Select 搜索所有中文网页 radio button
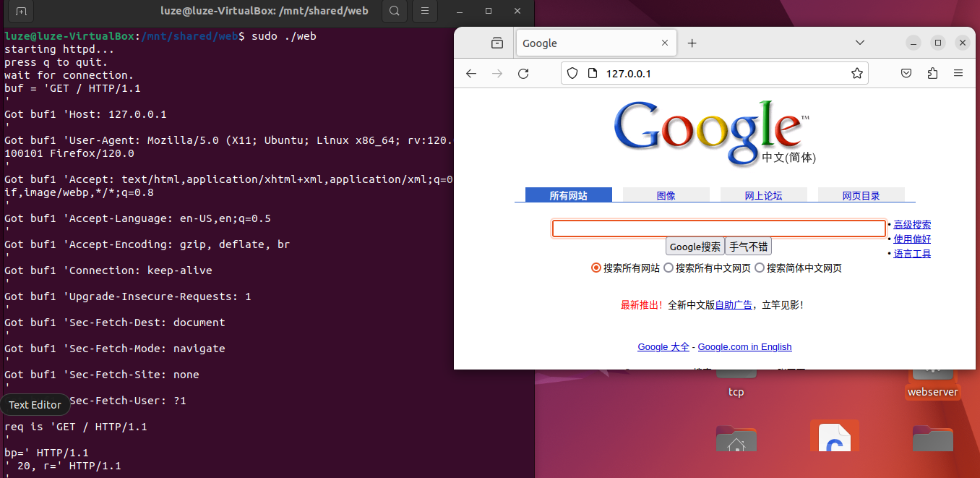980x478 pixels. click(669, 268)
